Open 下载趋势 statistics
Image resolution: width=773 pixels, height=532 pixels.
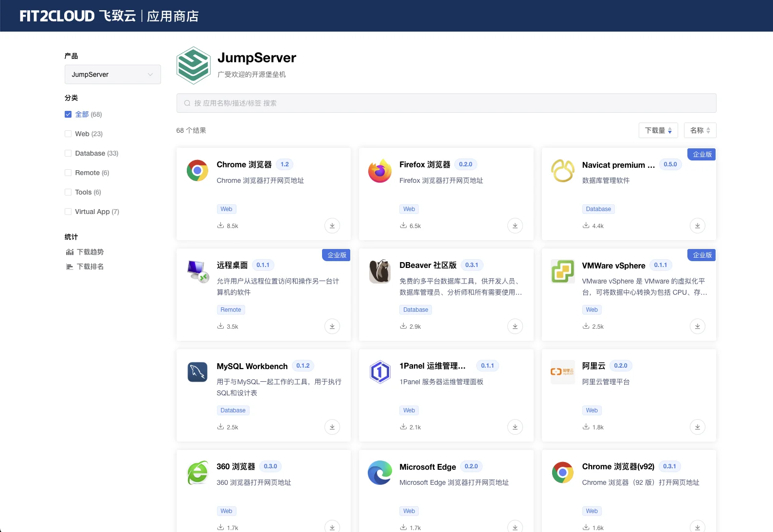click(85, 252)
